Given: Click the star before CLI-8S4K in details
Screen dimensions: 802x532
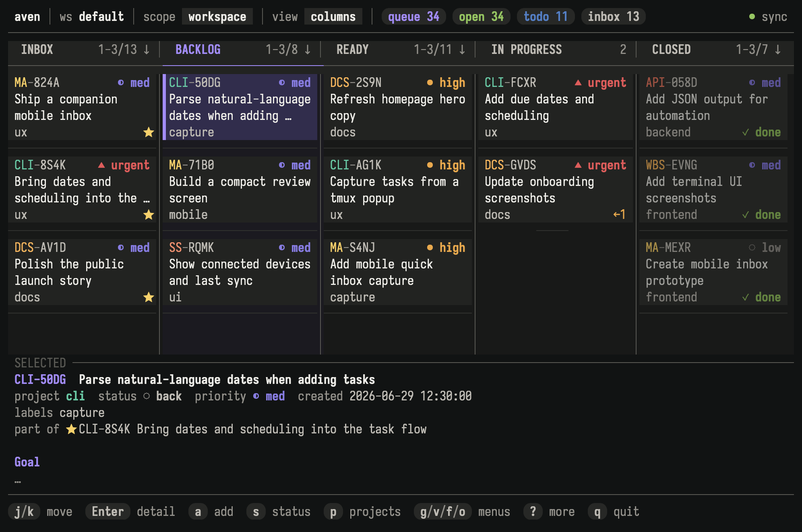Looking at the screenshot, I should (x=71, y=429).
